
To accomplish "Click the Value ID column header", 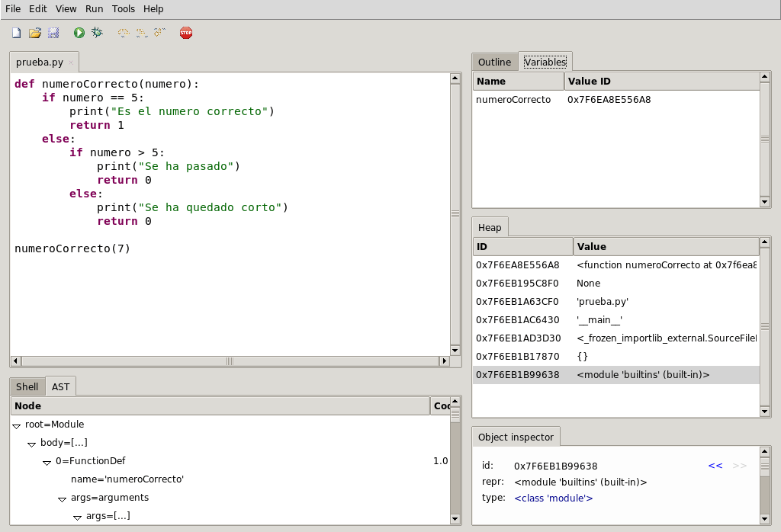I will (x=661, y=81).
